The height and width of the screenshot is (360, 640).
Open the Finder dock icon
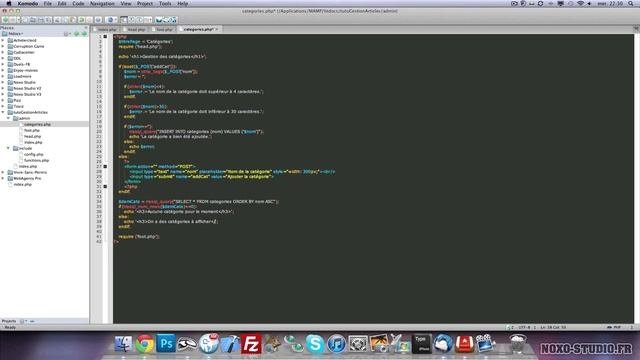click(x=123, y=344)
